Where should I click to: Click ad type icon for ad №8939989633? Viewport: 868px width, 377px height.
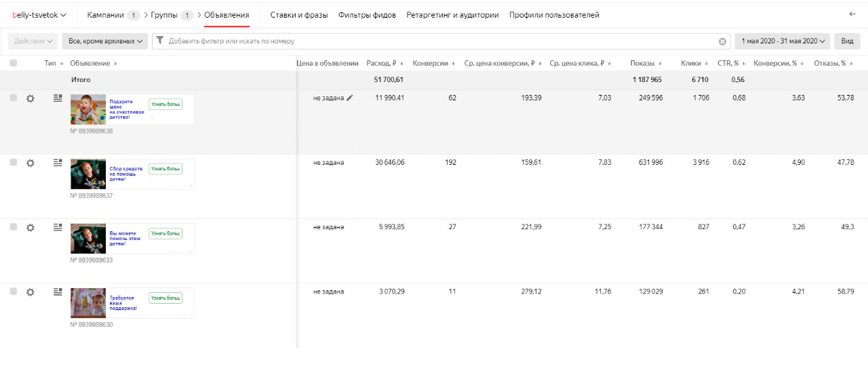[58, 227]
